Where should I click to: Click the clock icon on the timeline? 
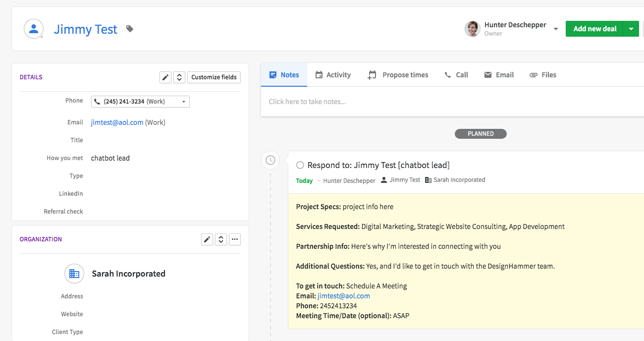[270, 160]
